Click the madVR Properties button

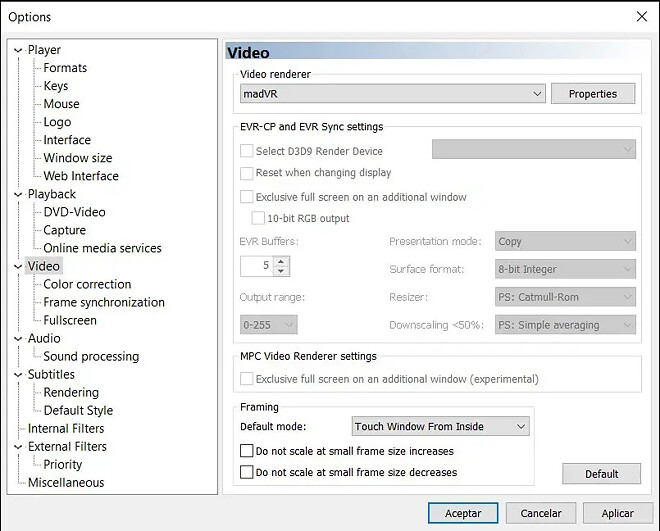pos(592,94)
